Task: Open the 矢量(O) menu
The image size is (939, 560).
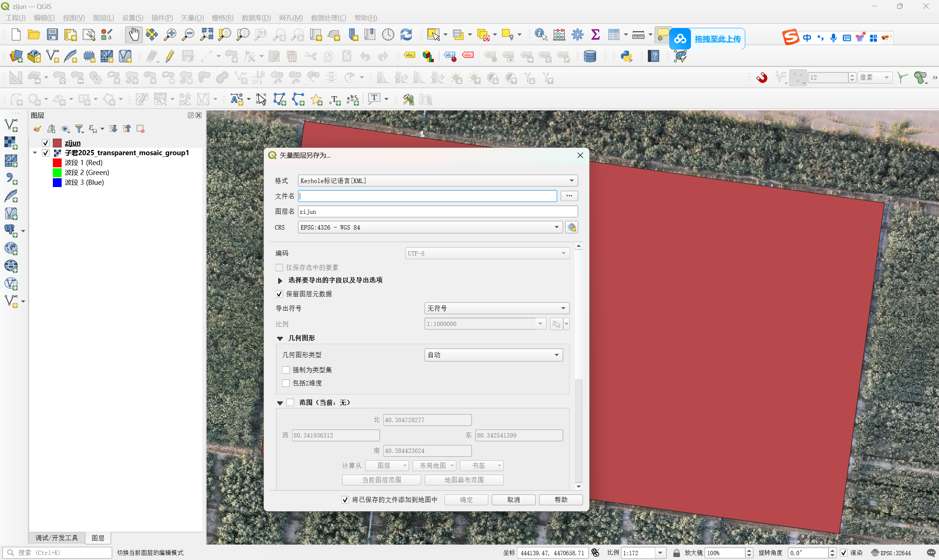Action: pos(192,18)
